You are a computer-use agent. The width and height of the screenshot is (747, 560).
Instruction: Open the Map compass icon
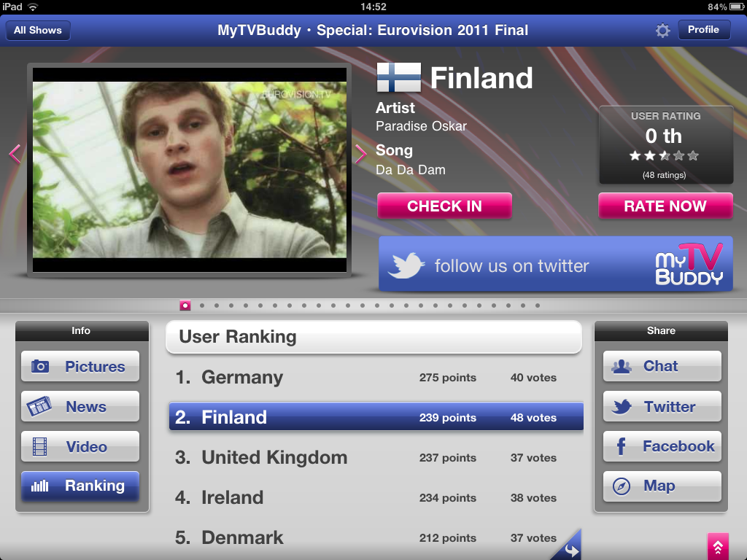[x=622, y=486]
